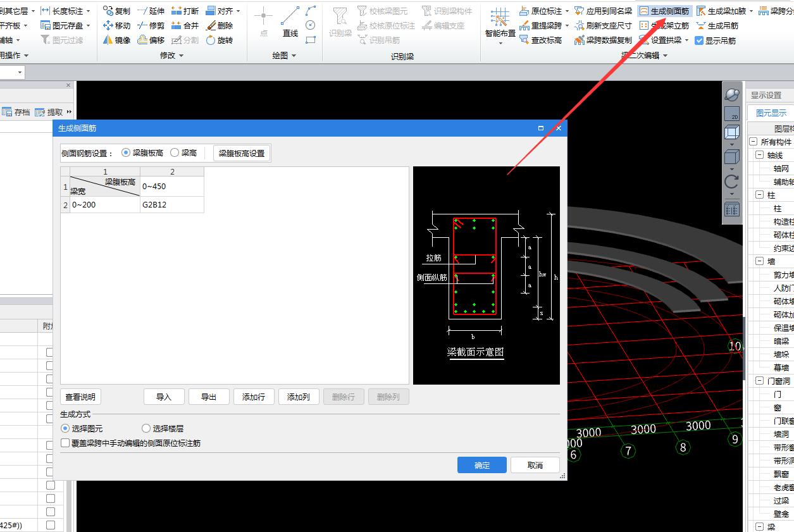This screenshot has height=532, width=794.
Task: Collapse the 门窗洞 tree node
Action: 759,381
